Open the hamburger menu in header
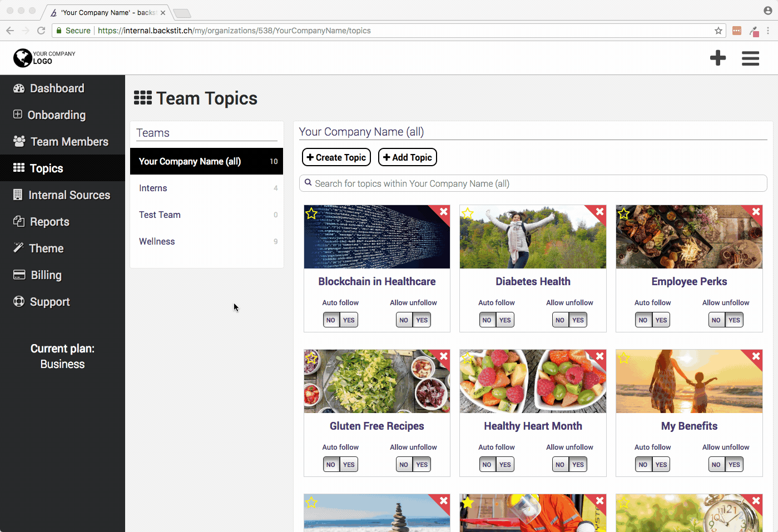The width and height of the screenshot is (778, 532). [750, 58]
